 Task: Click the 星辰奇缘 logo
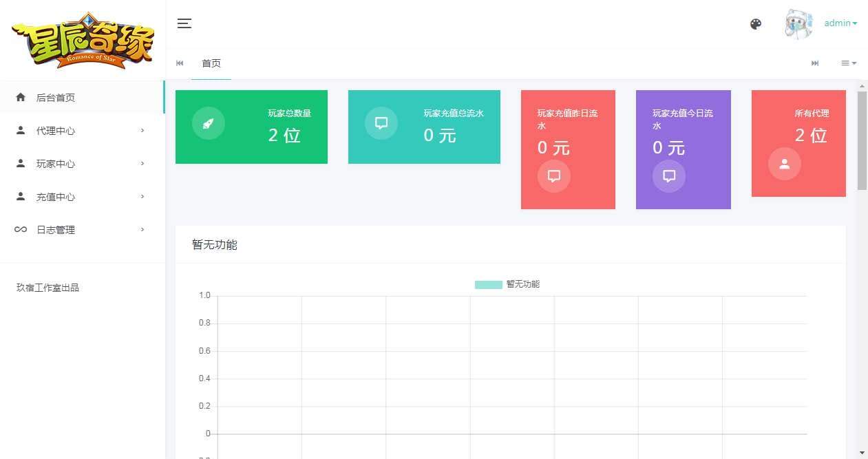pyautogui.click(x=82, y=39)
